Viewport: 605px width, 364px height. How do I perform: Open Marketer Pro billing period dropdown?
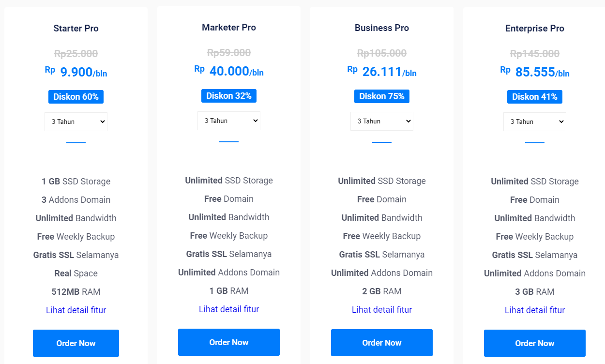coord(229,121)
